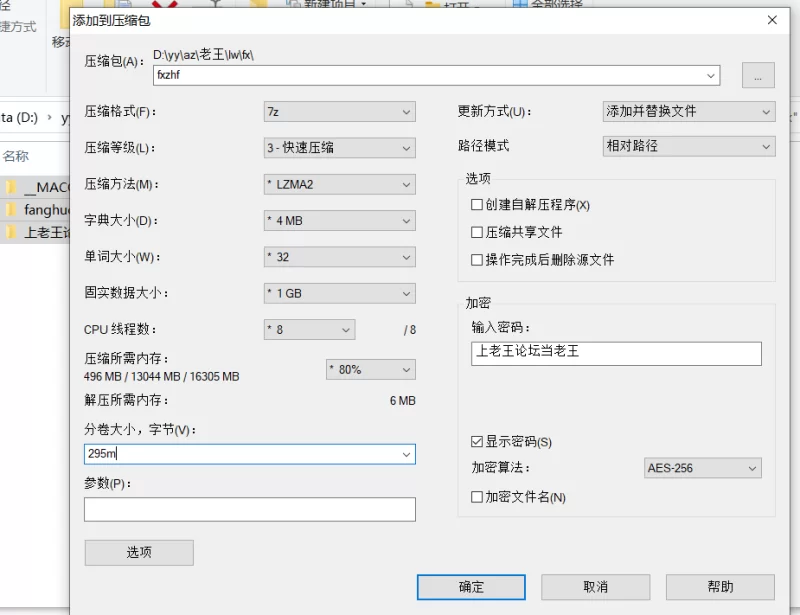Viewport: 800px width, 615px height.
Task: Open the archive format 7z dropdown
Action: point(340,112)
